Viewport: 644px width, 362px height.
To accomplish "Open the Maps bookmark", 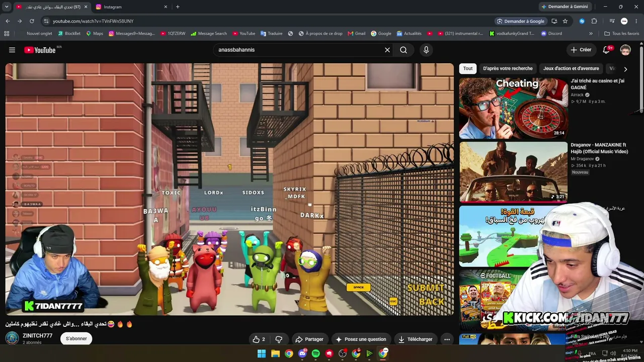I will [95, 34].
